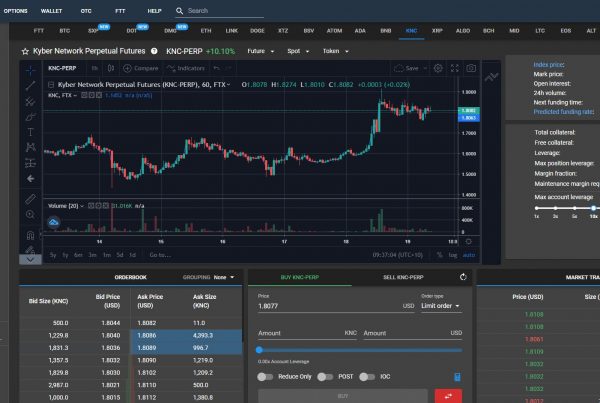This screenshot has width=600, height=403.
Task: Click the TradingView logo on chart
Action: pyautogui.click(x=54, y=222)
